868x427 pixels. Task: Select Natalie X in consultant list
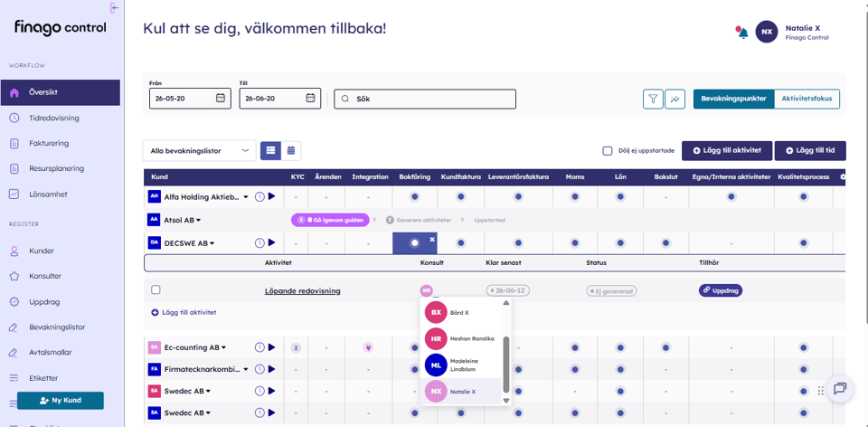(460, 391)
